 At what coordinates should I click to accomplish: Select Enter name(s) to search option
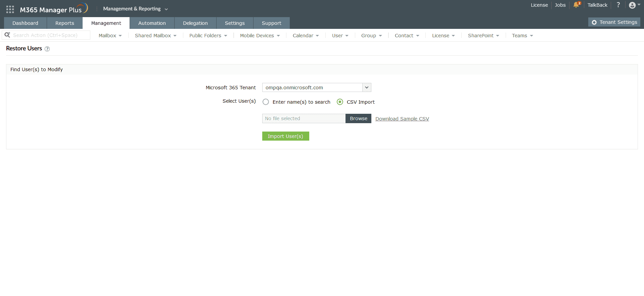tap(266, 102)
